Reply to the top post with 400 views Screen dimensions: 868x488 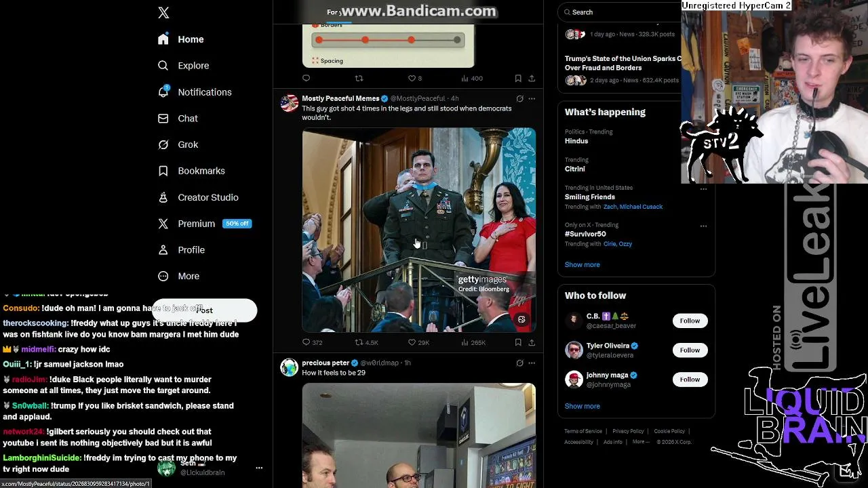306,79
